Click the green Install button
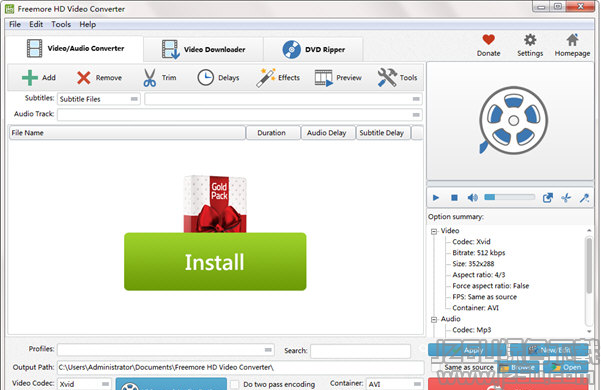Viewport: 601px width, 390px height. pos(215,262)
